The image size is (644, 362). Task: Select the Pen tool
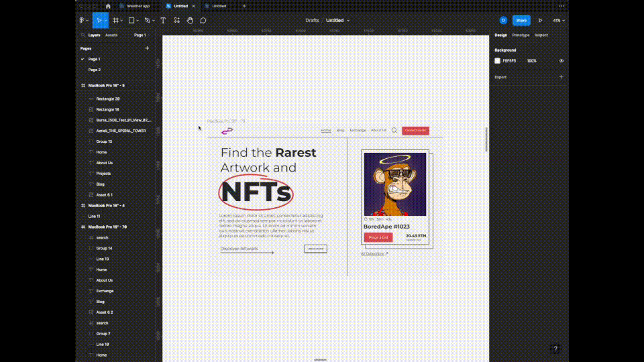coord(148,20)
